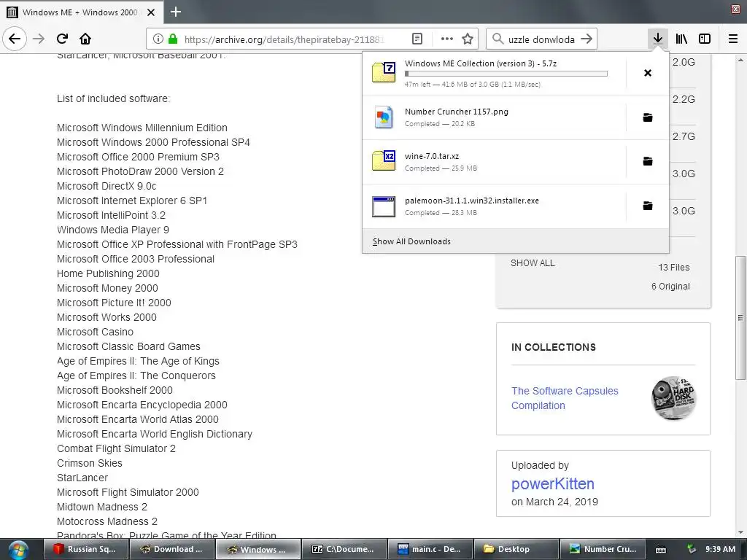Bookmark this page with the star

pyautogui.click(x=468, y=39)
